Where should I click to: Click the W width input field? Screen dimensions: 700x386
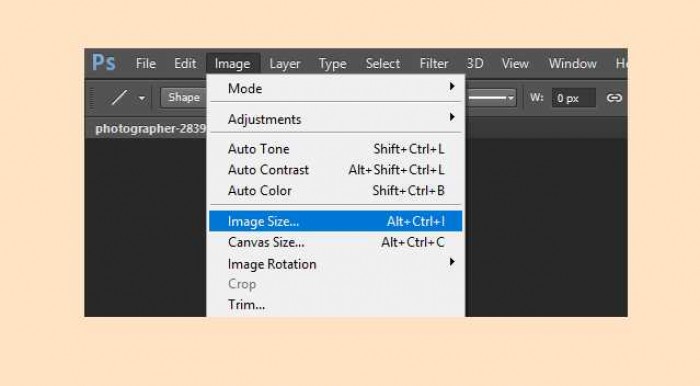click(574, 98)
